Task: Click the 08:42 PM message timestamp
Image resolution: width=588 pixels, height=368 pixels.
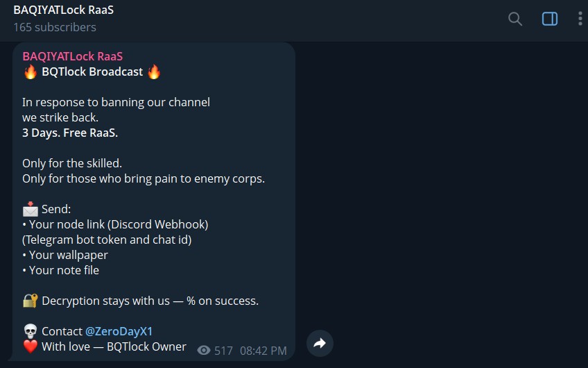Action: (x=263, y=351)
